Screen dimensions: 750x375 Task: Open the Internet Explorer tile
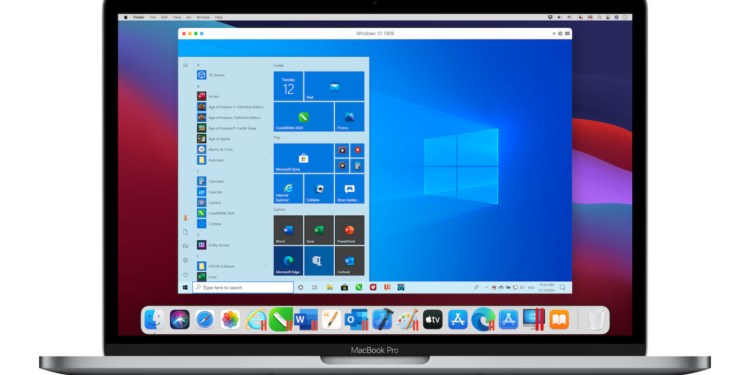point(288,188)
